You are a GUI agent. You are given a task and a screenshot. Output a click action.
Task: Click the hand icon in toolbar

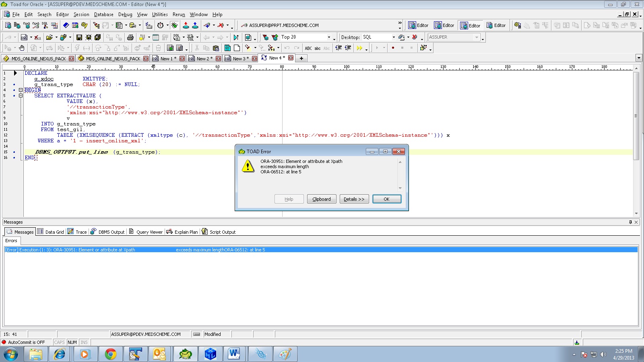coord(22,48)
